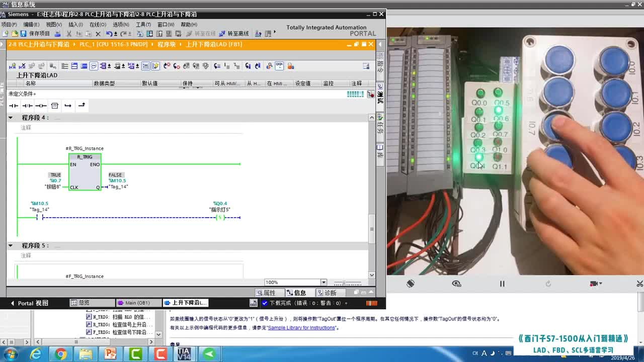644x362 pixels.
Task: Click the 转至离线 go offline button
Action: pyautogui.click(x=234, y=34)
